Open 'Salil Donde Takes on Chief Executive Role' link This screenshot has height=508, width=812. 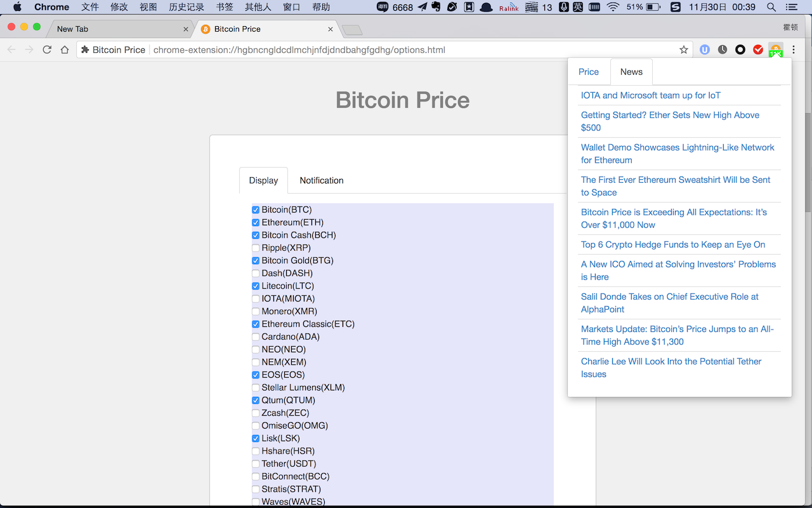pyautogui.click(x=670, y=303)
